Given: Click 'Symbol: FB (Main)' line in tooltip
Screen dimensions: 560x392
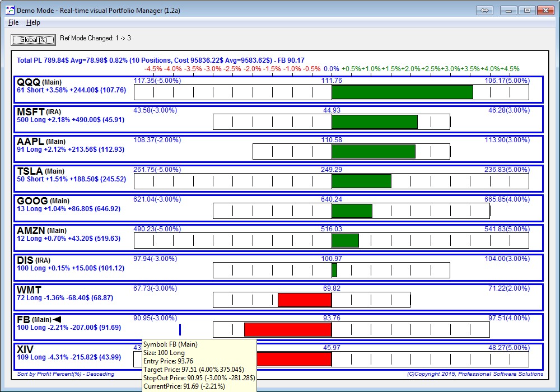Looking at the screenshot, I should [x=170, y=344].
